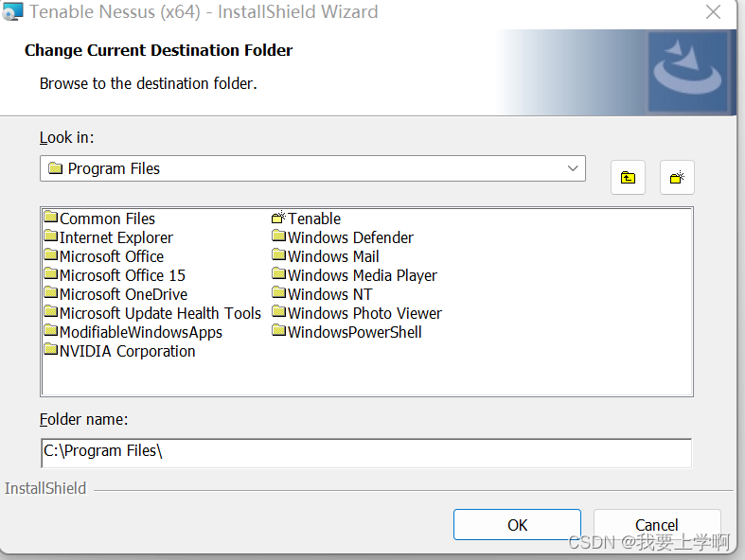Select the Windows Defender folder

pos(343,237)
